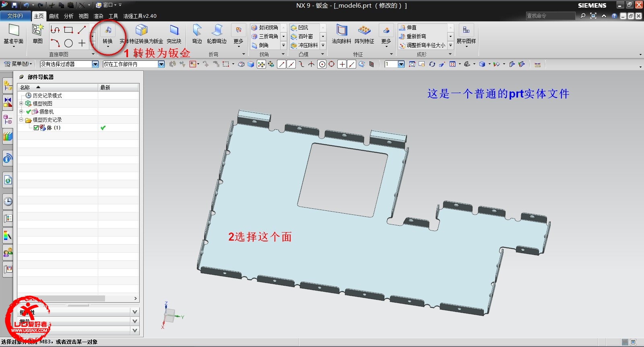Switch to the 曲线 ribbon tab
Screen dimensions: 644x347
[x=54, y=16]
